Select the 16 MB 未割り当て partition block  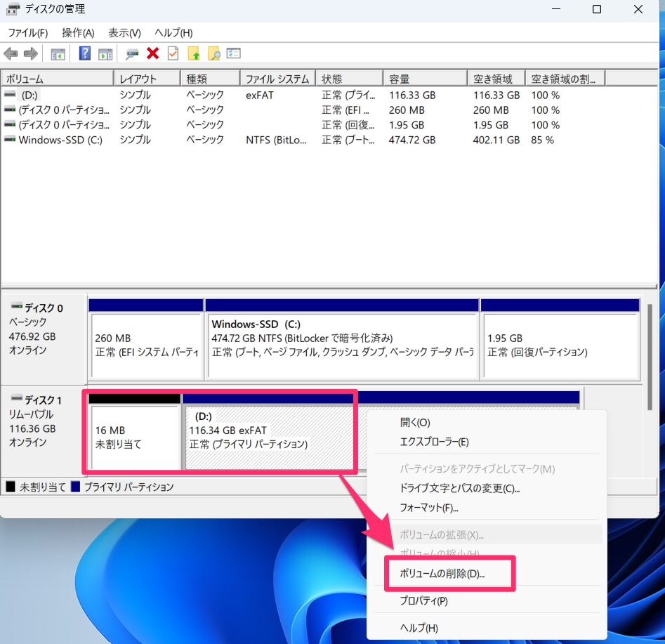[133, 437]
